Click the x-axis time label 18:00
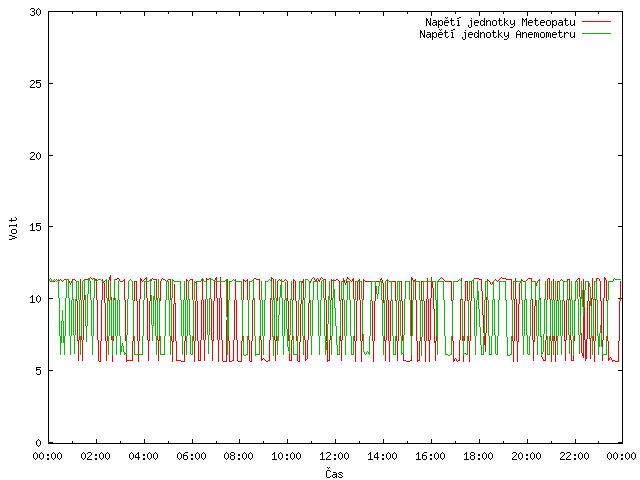This screenshot has height=480, width=640. pos(478,456)
